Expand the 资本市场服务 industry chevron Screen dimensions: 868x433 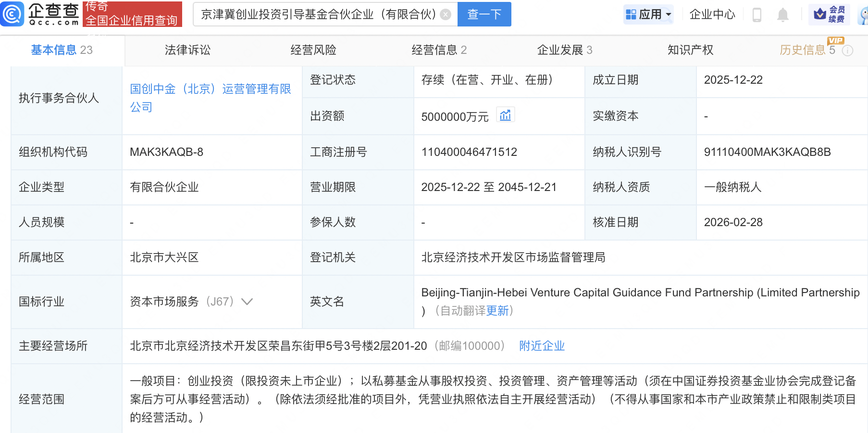(x=247, y=302)
